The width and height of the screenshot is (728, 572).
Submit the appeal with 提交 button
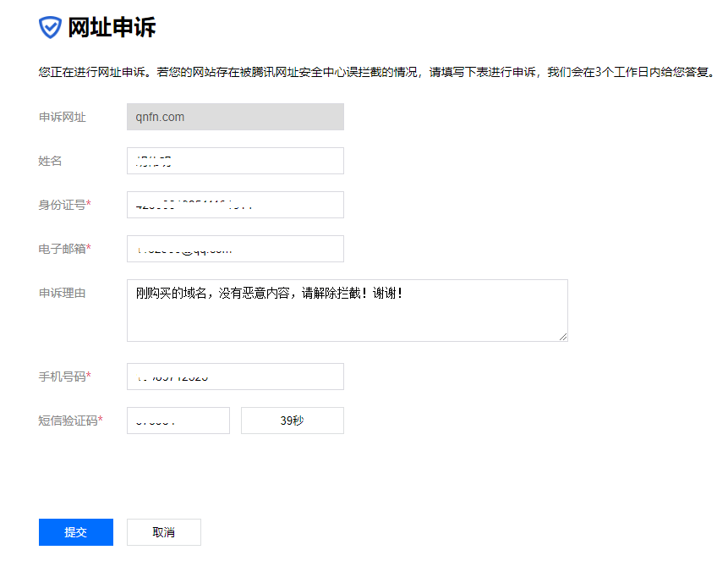coord(76,532)
